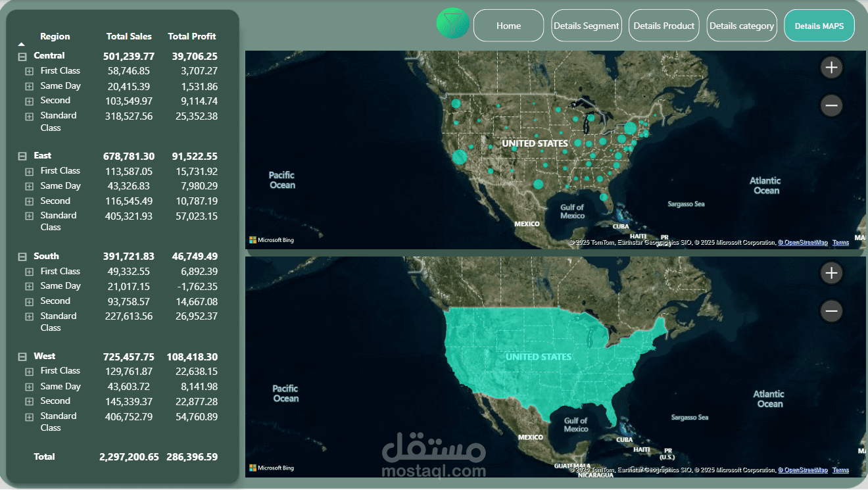Zoom in on the lower filled map
This screenshot has width=868, height=490.
(831, 273)
